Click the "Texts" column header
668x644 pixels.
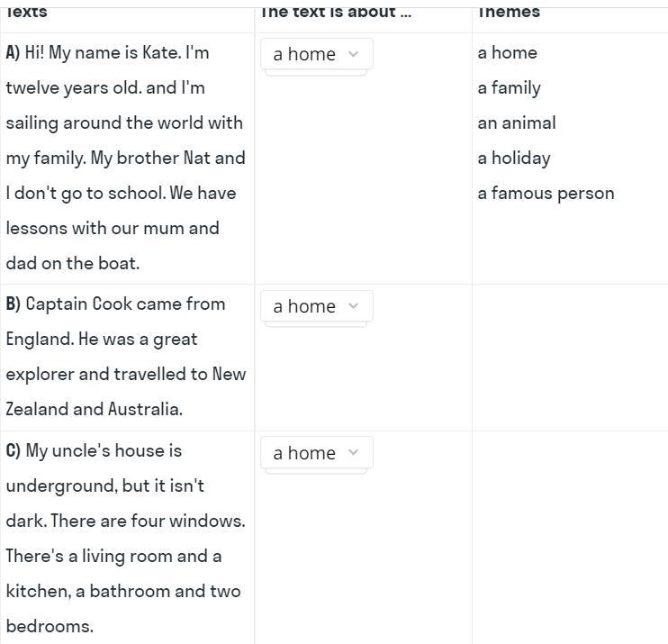pyautogui.click(x=26, y=12)
